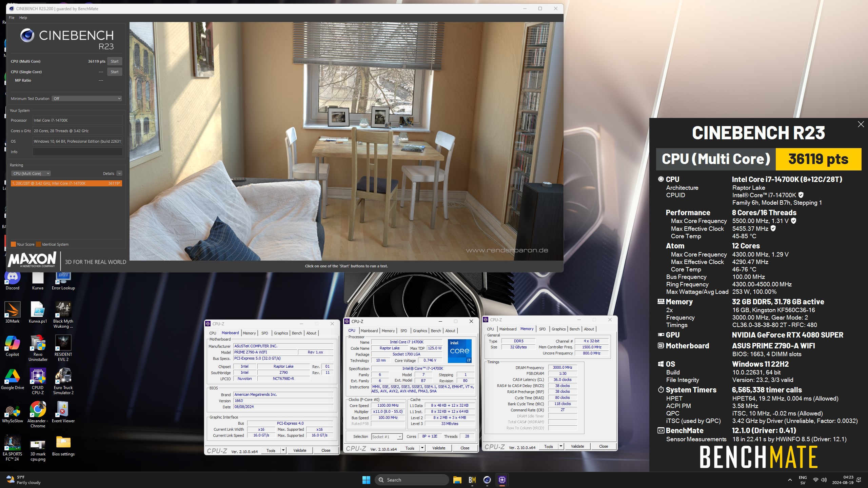Screen dimensions: 868x488
Task: Click Validate in Mainboard CPU-Z window
Action: pos(300,450)
